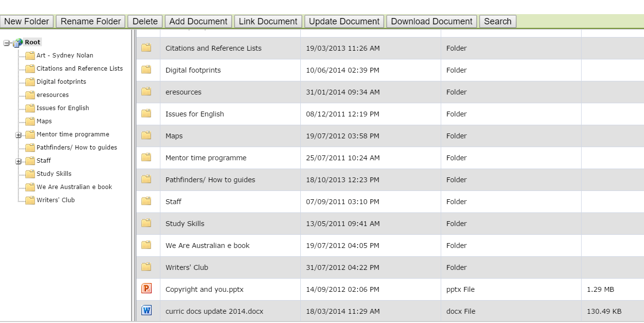This screenshot has width=644, height=323.
Task: Click folder icon next to Study Skills in tree
Action: click(x=30, y=174)
